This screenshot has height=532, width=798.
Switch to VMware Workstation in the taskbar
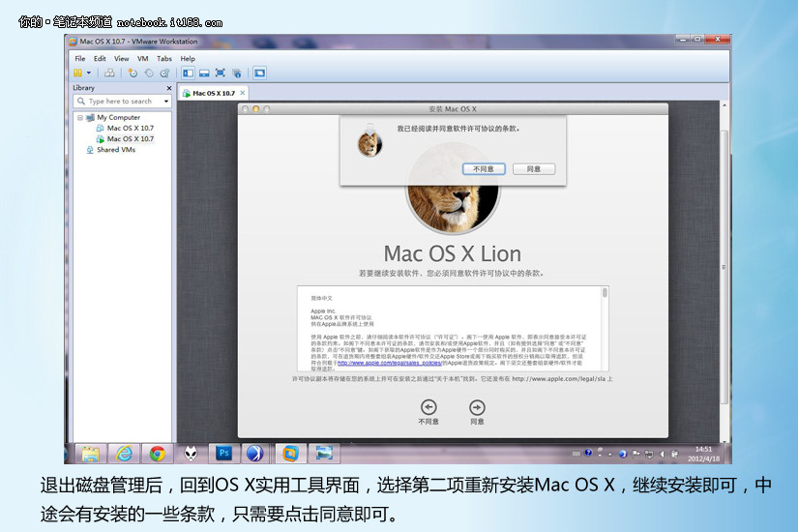tap(290, 453)
